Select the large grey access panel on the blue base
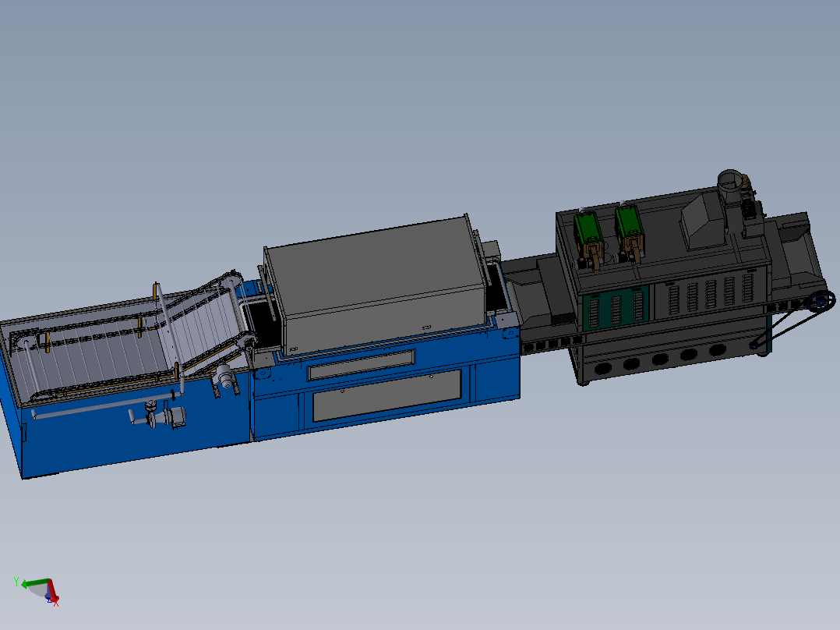Screen dimensions: 840x630 (386, 395)
